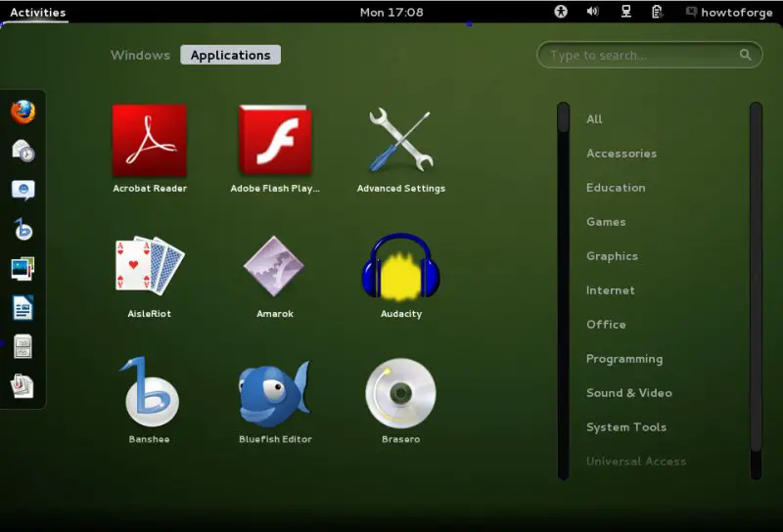Screen dimensions: 783x532
Task: Open Empathy chat from the dash
Action: tap(23, 190)
